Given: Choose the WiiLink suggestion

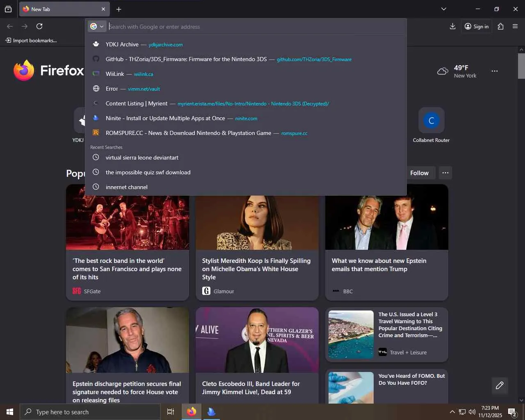Looking at the screenshot, I should pyautogui.click(x=246, y=74).
